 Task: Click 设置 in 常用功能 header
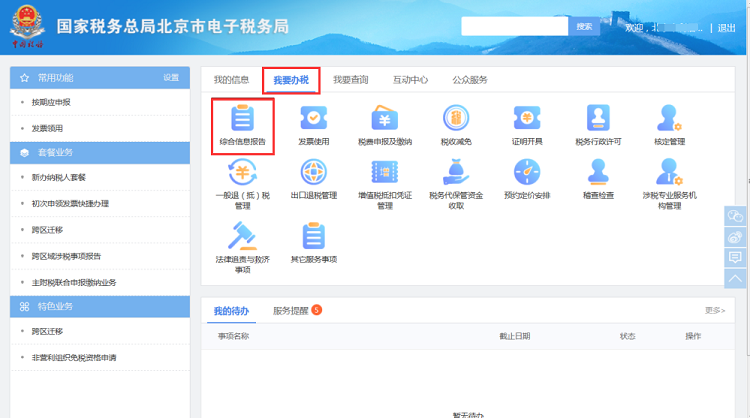point(171,78)
